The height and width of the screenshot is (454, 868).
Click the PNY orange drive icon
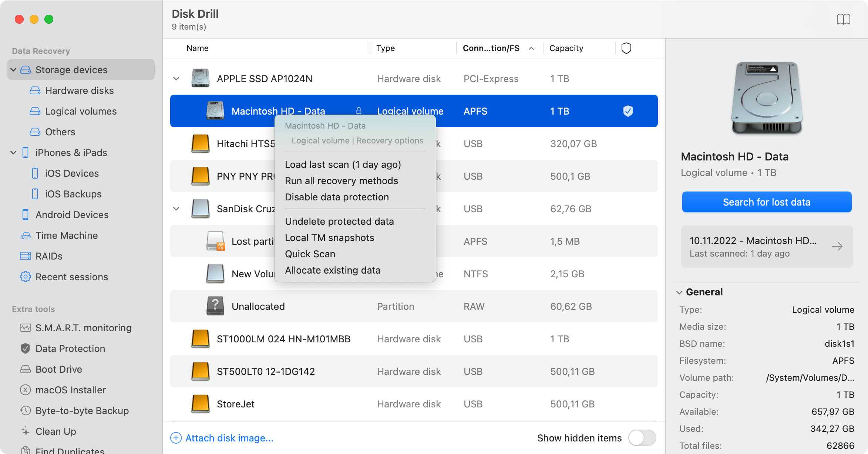[x=200, y=176]
